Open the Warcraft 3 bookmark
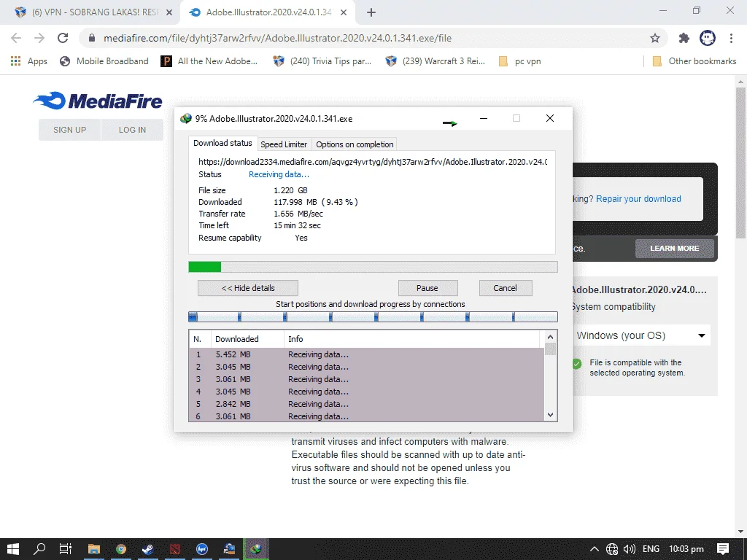The width and height of the screenshot is (747, 560). point(435,61)
